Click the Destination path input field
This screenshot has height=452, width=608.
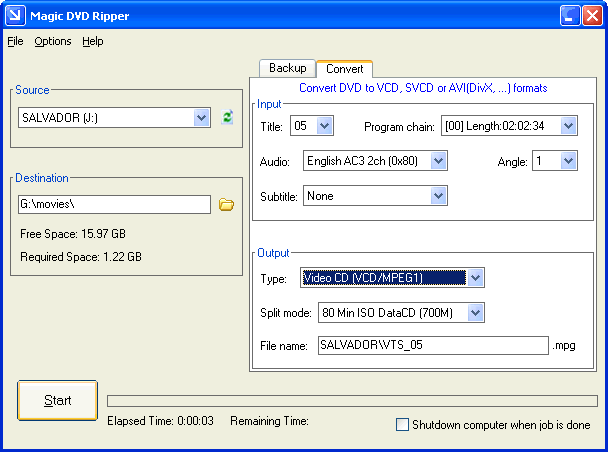pyautogui.click(x=114, y=204)
